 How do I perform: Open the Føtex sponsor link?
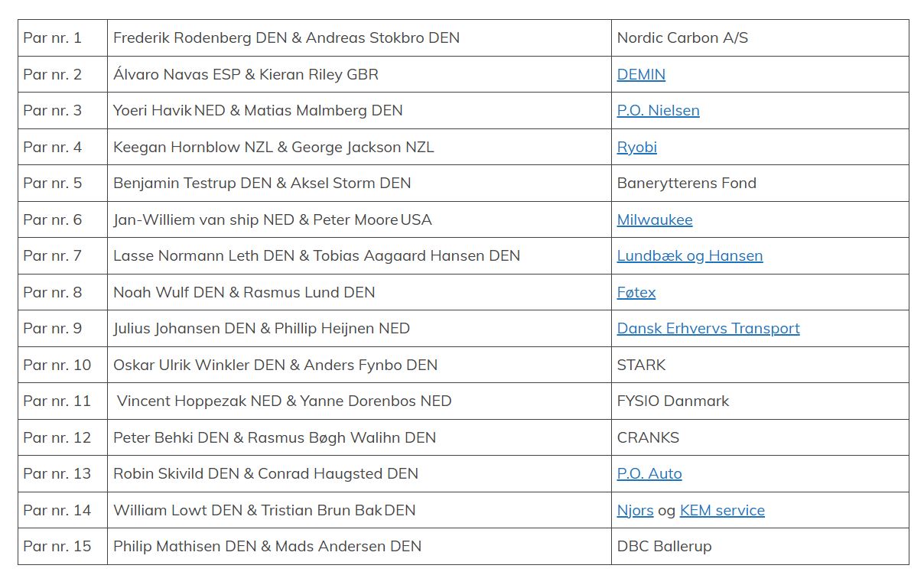[x=636, y=292]
